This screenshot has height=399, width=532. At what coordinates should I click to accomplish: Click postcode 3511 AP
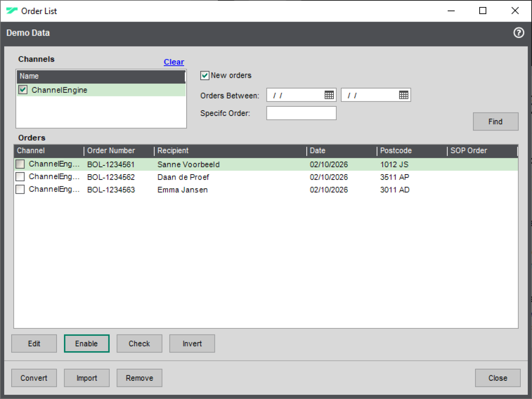pos(395,177)
